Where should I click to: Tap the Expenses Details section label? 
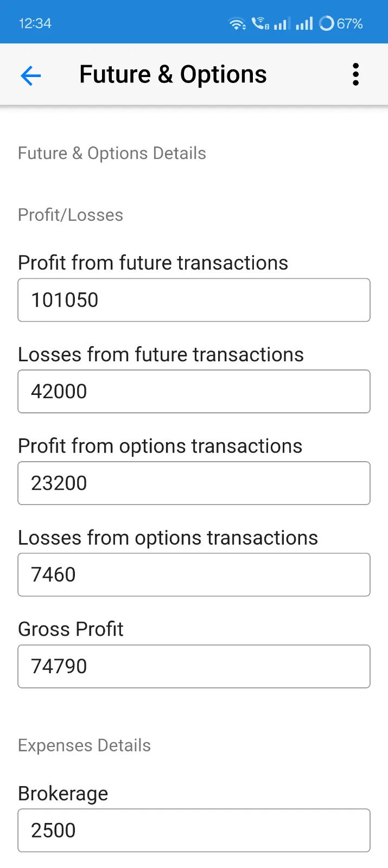point(84,745)
